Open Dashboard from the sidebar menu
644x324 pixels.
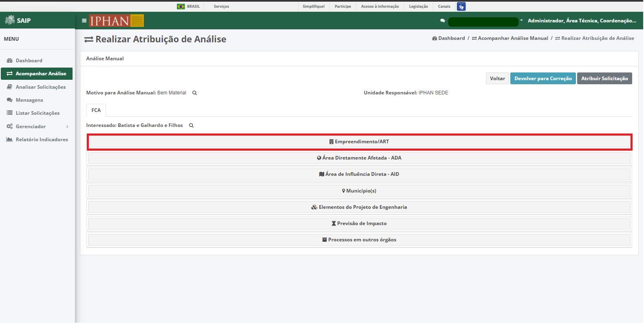click(24, 61)
